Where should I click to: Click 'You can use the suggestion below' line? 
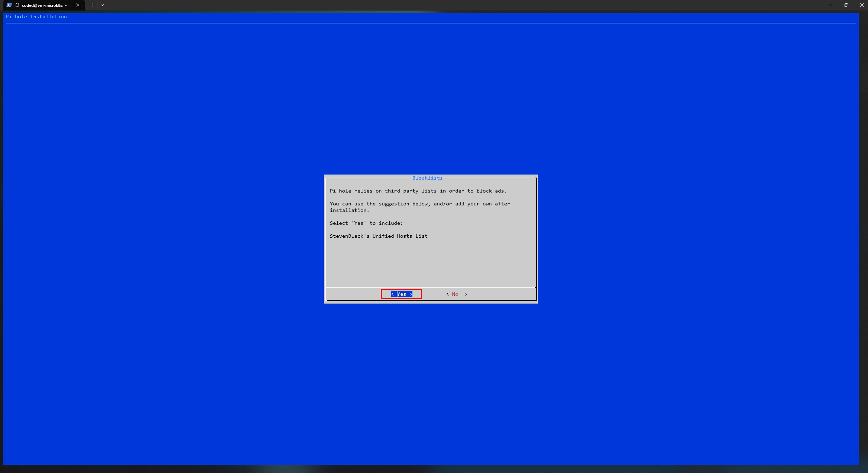(420, 207)
